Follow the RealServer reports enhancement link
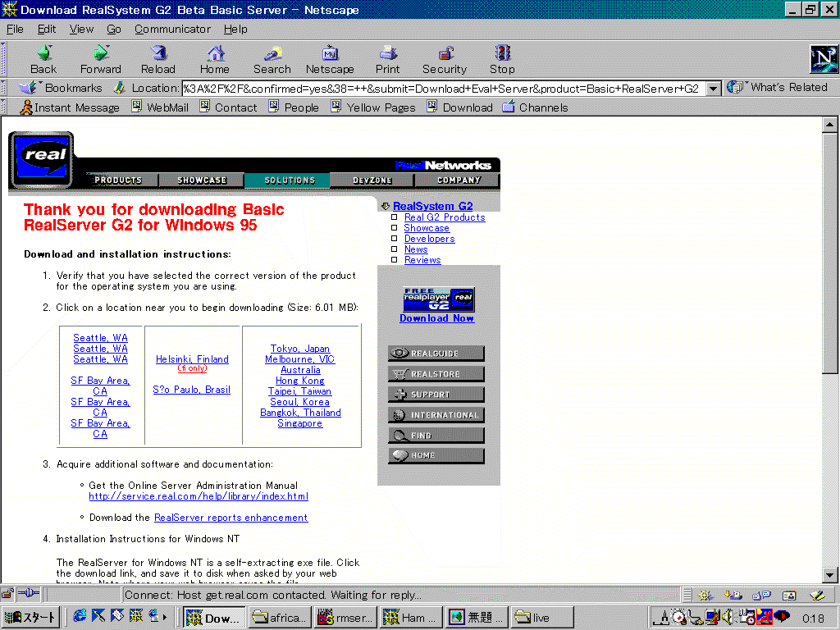Viewport: 840px width, 630px height. pyautogui.click(x=231, y=518)
